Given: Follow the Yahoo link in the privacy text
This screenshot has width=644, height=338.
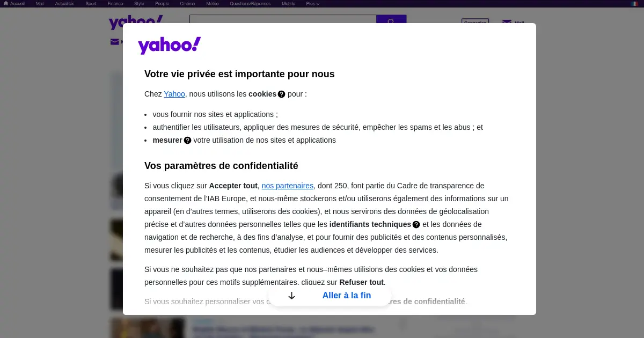Looking at the screenshot, I should pyautogui.click(x=174, y=94).
